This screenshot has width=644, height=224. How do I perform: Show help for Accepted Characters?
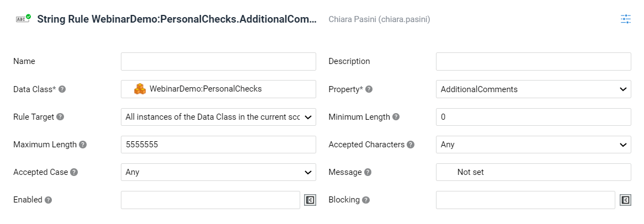(x=411, y=145)
